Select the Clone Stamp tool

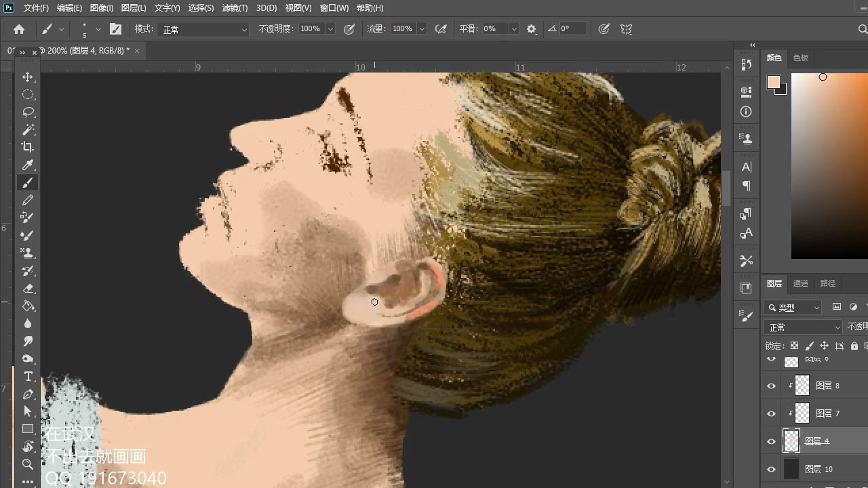coord(28,252)
